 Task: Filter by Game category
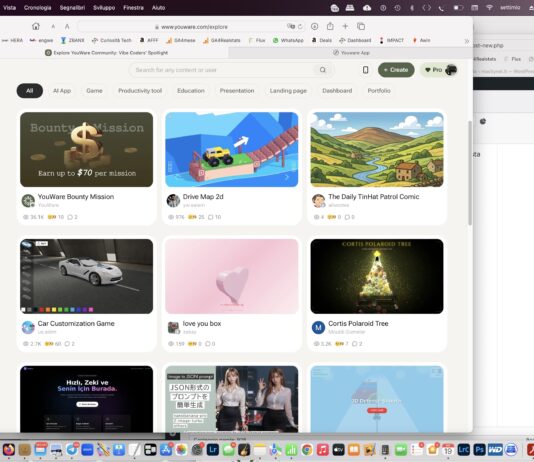click(94, 91)
